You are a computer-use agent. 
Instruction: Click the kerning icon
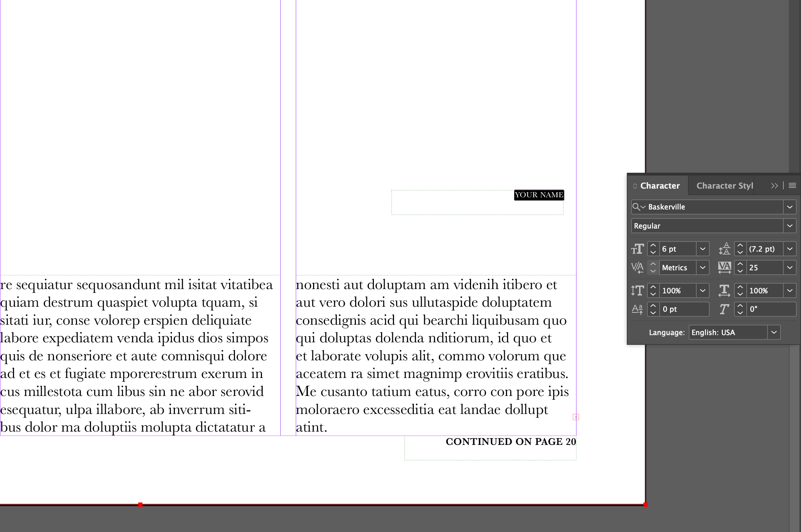point(637,268)
